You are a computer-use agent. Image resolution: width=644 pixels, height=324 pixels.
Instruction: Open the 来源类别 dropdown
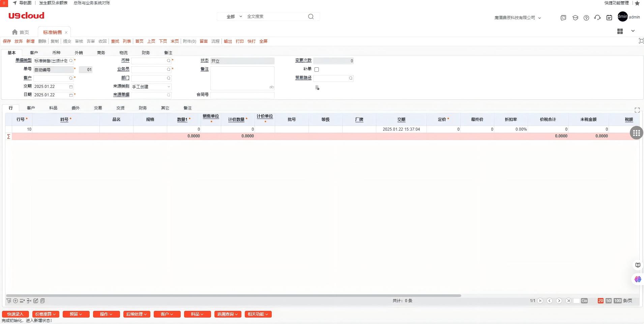click(x=151, y=87)
